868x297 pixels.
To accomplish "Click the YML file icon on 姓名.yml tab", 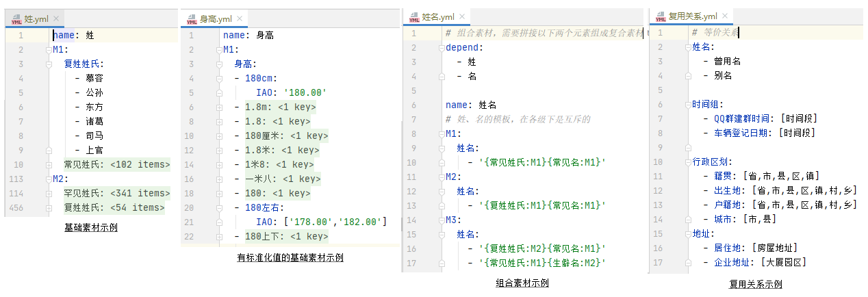I will click(414, 17).
